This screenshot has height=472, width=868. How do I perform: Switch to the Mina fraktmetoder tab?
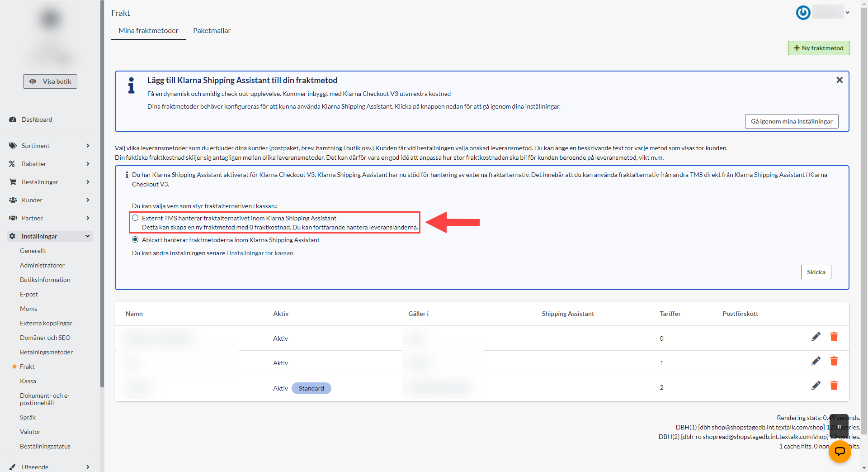(x=148, y=31)
